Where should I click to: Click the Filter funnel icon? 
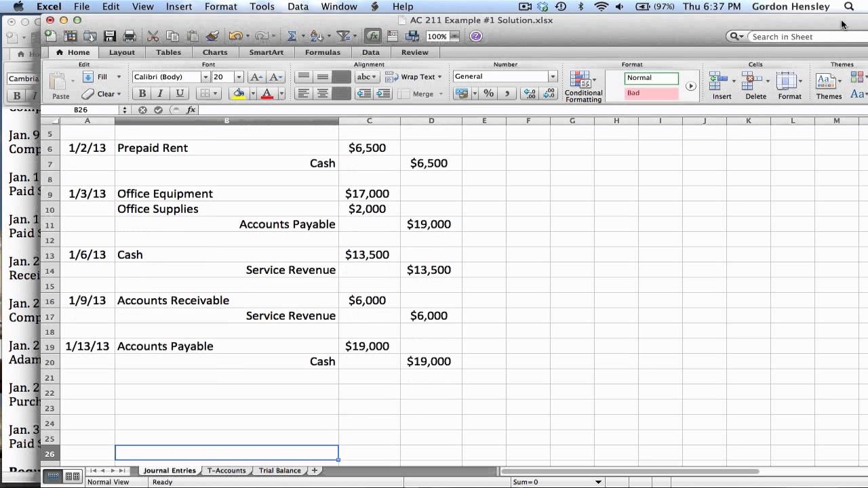(x=343, y=36)
